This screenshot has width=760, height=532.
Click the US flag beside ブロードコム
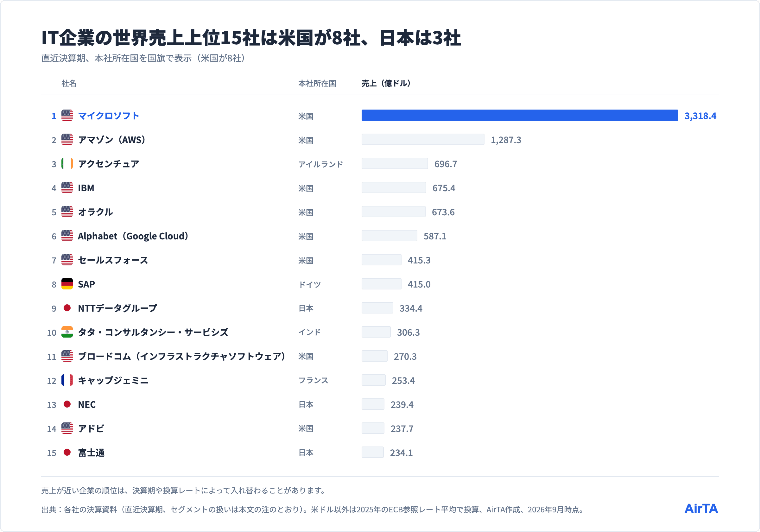tap(67, 356)
